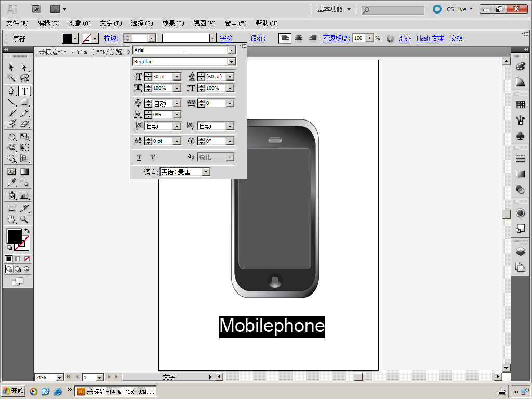Image resolution: width=532 pixels, height=399 pixels.
Task: Select the Hand tool
Action: click(x=11, y=220)
